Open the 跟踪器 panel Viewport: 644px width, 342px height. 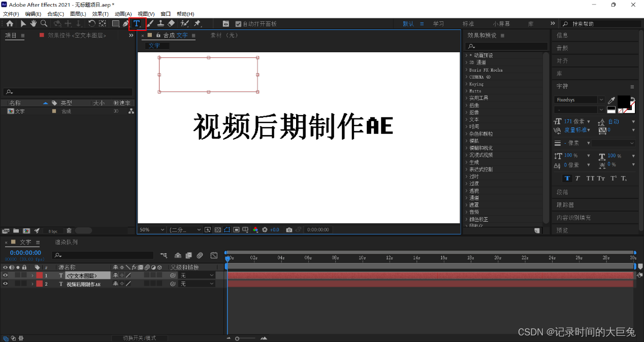[565, 205]
